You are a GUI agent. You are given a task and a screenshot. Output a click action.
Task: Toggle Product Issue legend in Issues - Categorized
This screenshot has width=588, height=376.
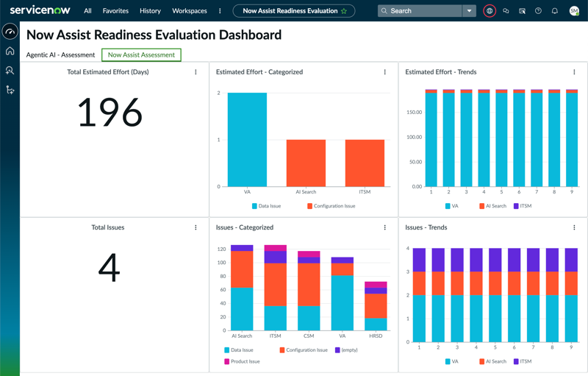242,361
